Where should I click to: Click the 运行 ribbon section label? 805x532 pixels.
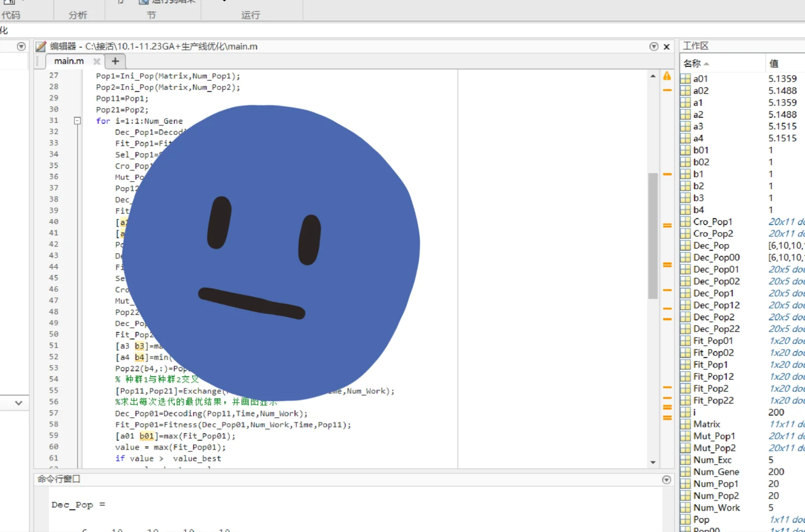pos(250,15)
